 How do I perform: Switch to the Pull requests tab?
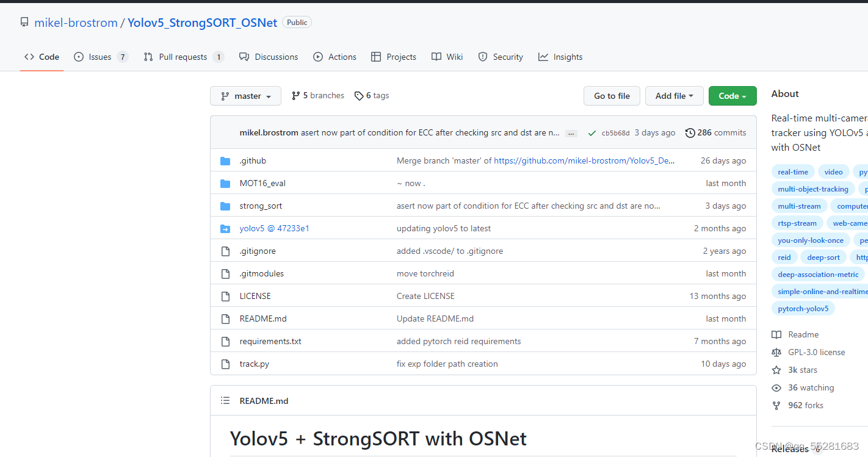[x=183, y=57]
